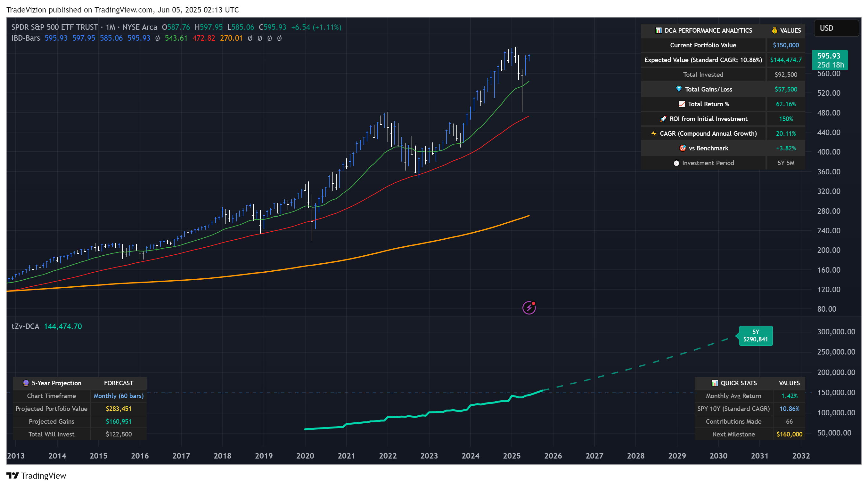Click the 2030 label on the time axis
Image resolution: width=868 pixels, height=487 pixels.
click(718, 456)
